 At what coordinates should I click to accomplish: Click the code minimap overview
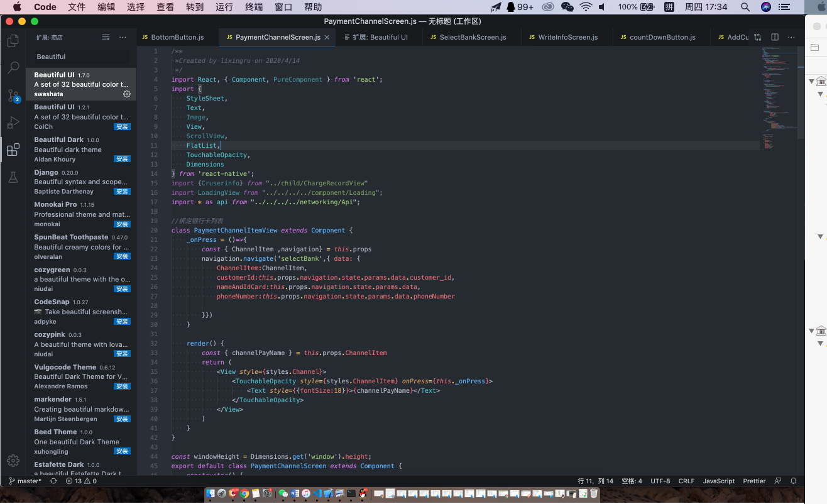coord(779,97)
